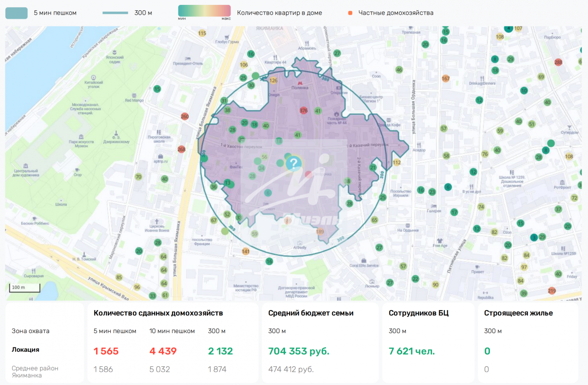Click the red 268 building marker
Viewport: 588px width, 385px height.
tap(181, 149)
